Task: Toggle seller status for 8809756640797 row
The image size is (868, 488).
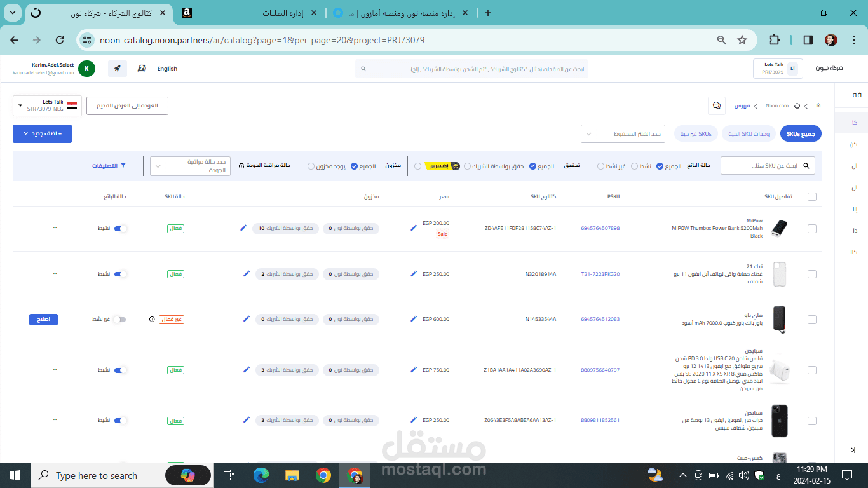Action: pyautogui.click(x=121, y=370)
